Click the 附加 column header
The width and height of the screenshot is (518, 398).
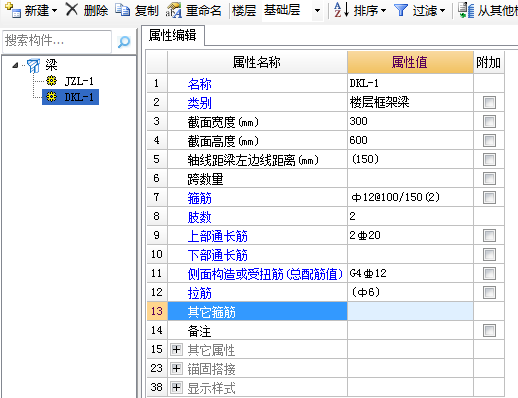pyautogui.click(x=489, y=62)
